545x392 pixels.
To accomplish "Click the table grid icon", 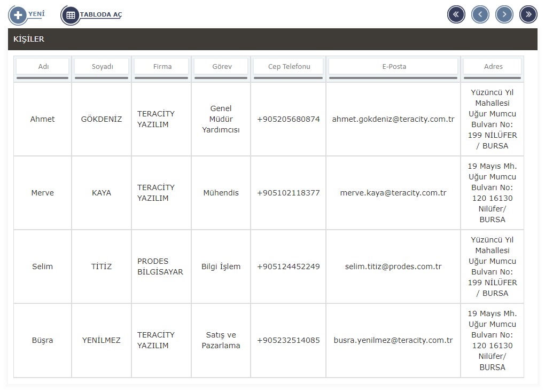I will (x=71, y=15).
